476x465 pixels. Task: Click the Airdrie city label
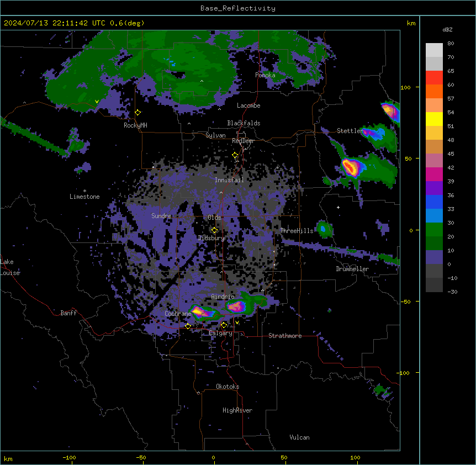pos(223,297)
